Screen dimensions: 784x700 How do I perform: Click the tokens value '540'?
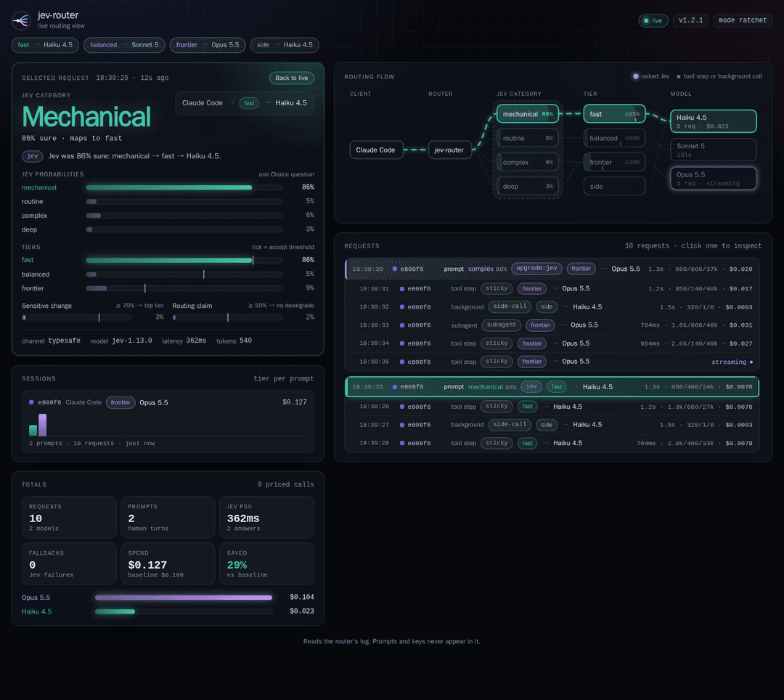(x=245, y=341)
